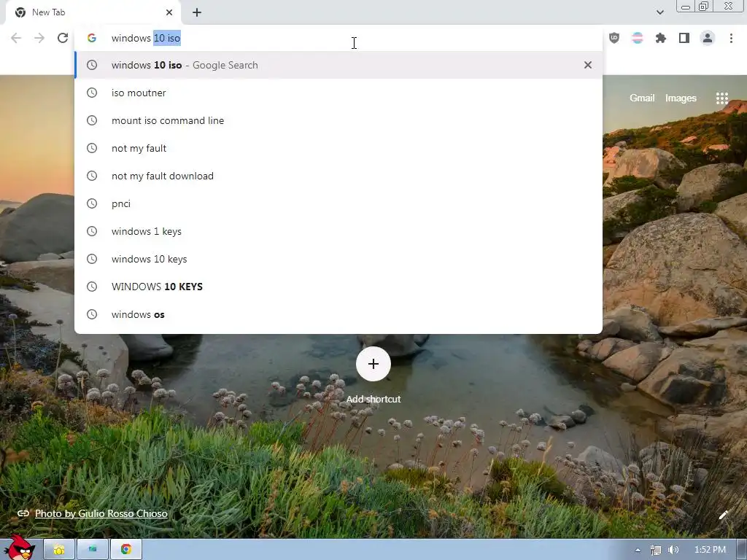This screenshot has width=747, height=560.
Task: Click the uBlock Origin extension icon
Action: pyautogui.click(x=614, y=38)
